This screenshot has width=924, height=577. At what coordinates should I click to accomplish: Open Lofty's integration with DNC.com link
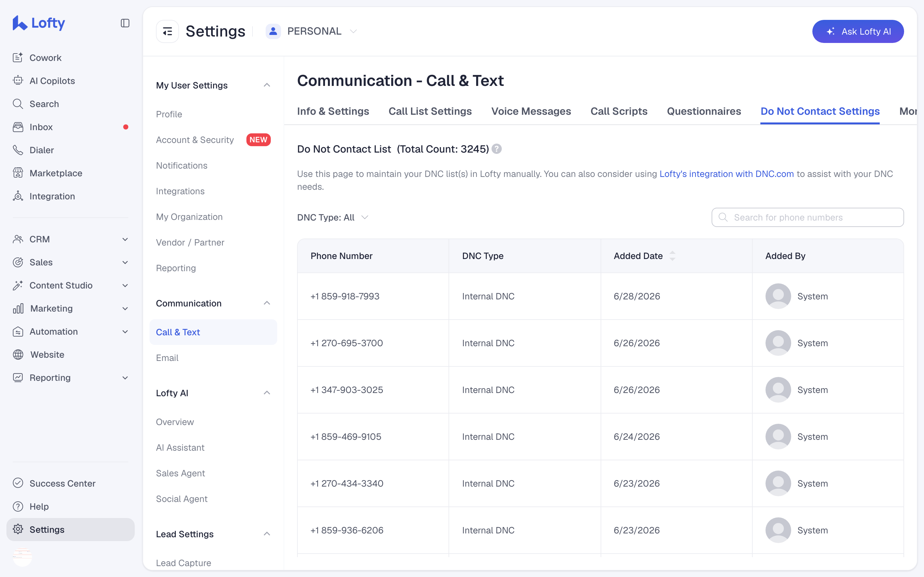[x=726, y=174]
